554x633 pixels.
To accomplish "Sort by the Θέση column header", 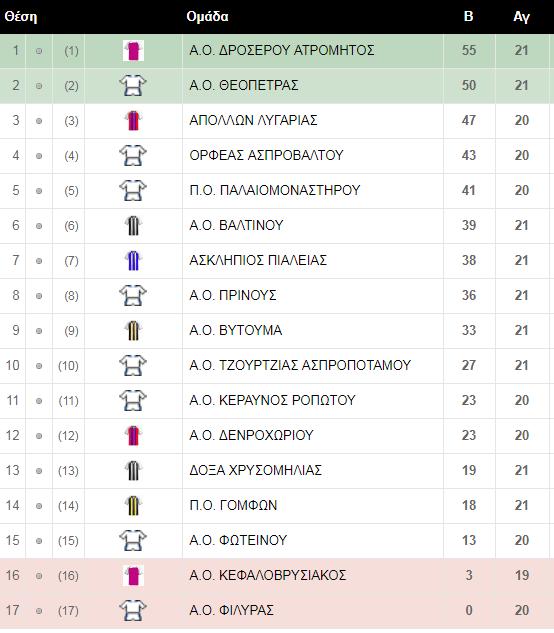I will point(21,17).
